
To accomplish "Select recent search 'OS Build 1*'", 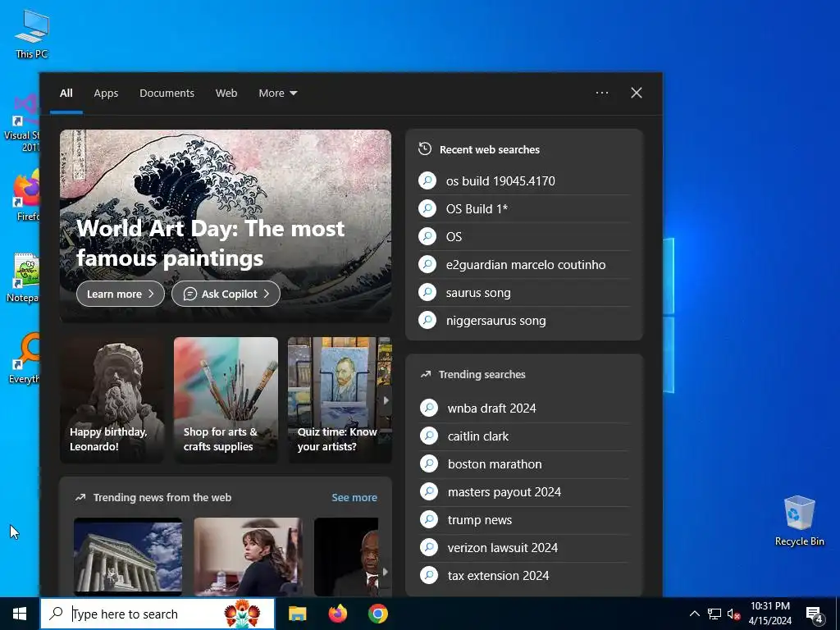I will [x=524, y=208].
